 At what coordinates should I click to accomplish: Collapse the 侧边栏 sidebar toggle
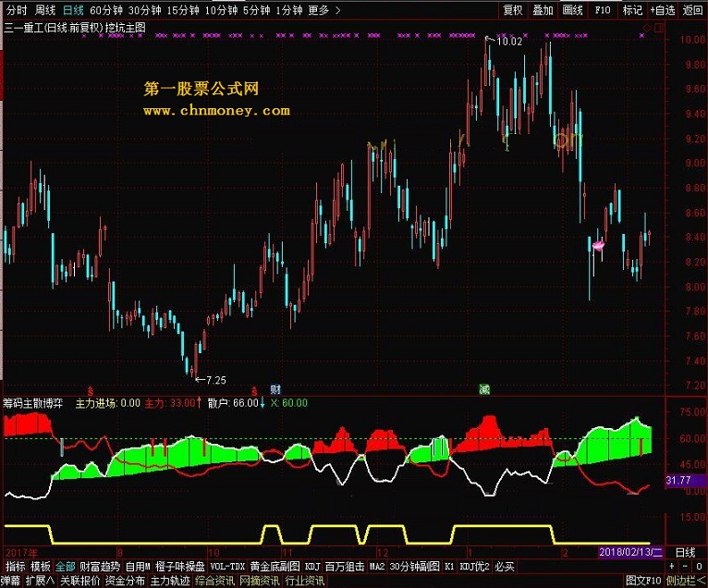click(685, 581)
